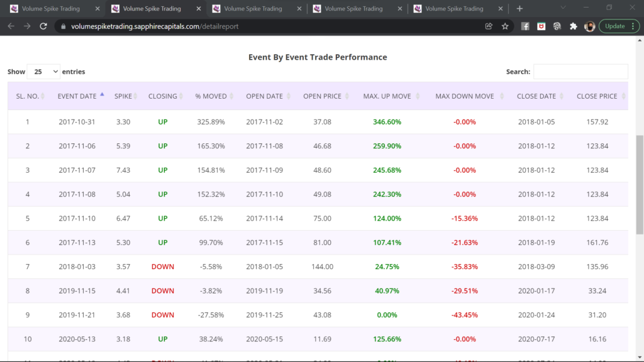The height and width of the screenshot is (362, 644).
Task: Click the share page icon in address bar
Action: (489, 26)
